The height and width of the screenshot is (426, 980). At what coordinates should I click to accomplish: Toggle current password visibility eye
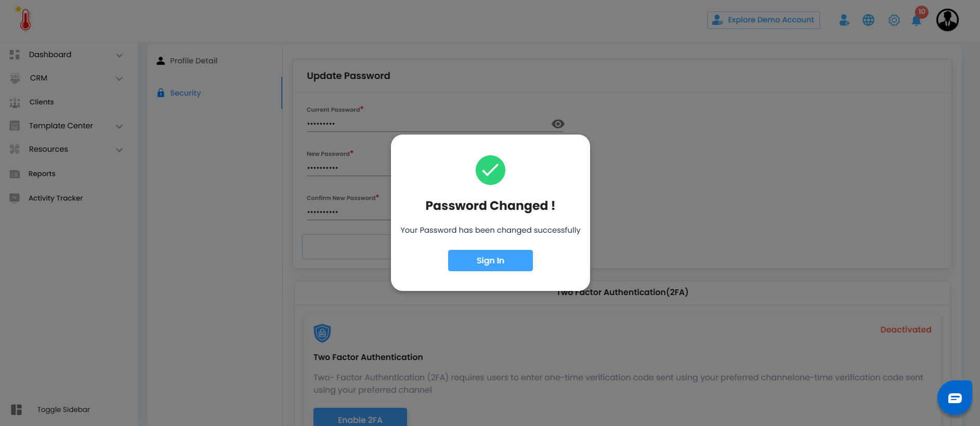pos(557,124)
